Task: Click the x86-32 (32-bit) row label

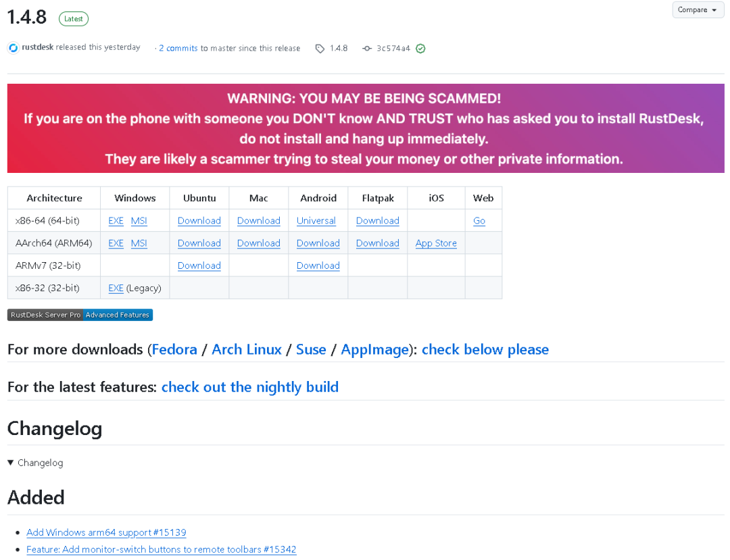Action: click(47, 288)
